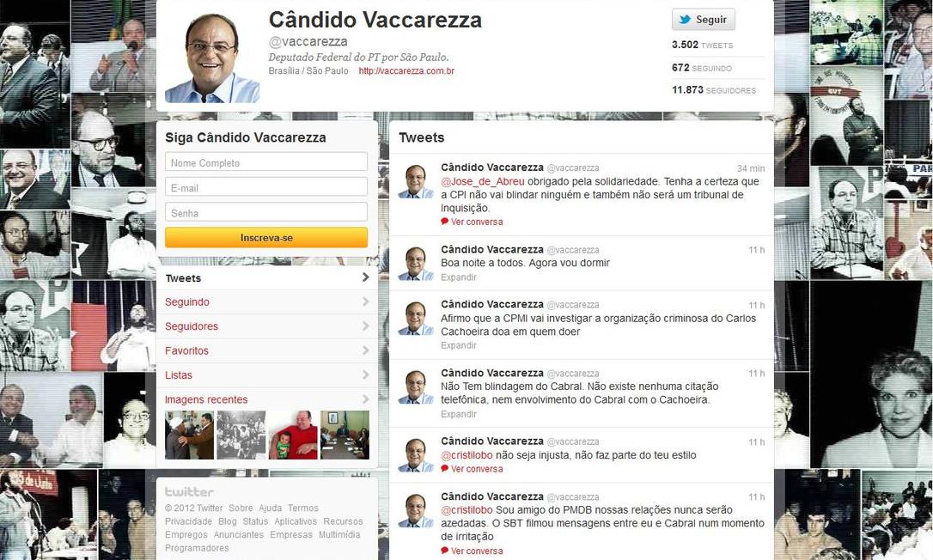The image size is (933, 560).
Task: Open Cândido Vaccarezza's large profile photo
Action: click(212, 57)
